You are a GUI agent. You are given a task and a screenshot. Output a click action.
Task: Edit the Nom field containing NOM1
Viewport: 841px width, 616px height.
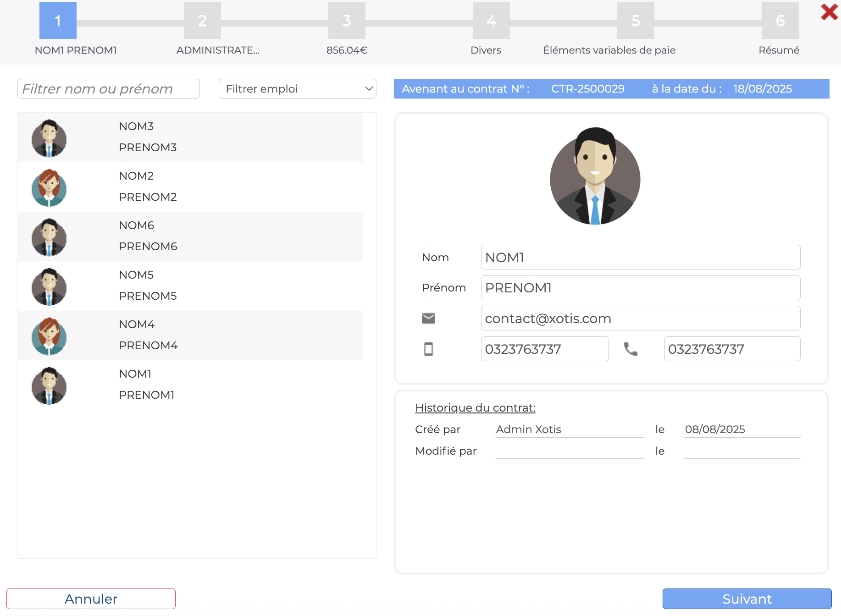(x=641, y=257)
